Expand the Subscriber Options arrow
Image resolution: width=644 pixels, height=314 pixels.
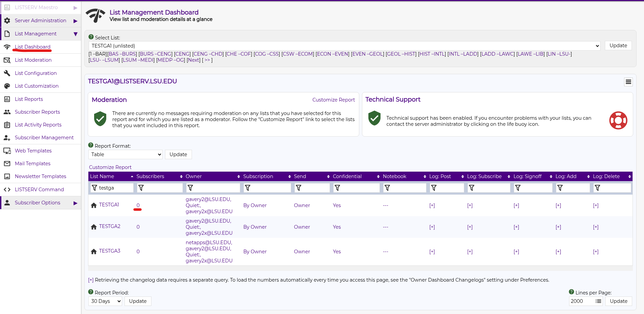[76, 203]
